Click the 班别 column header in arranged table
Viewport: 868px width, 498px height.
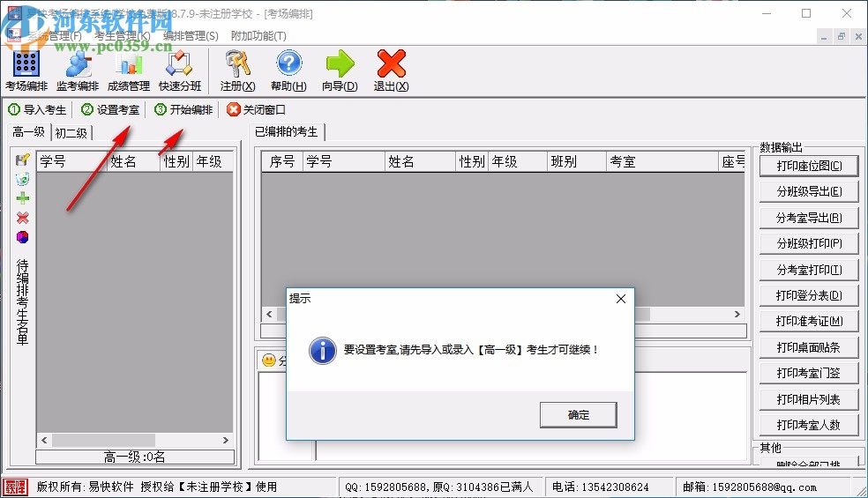click(x=576, y=161)
